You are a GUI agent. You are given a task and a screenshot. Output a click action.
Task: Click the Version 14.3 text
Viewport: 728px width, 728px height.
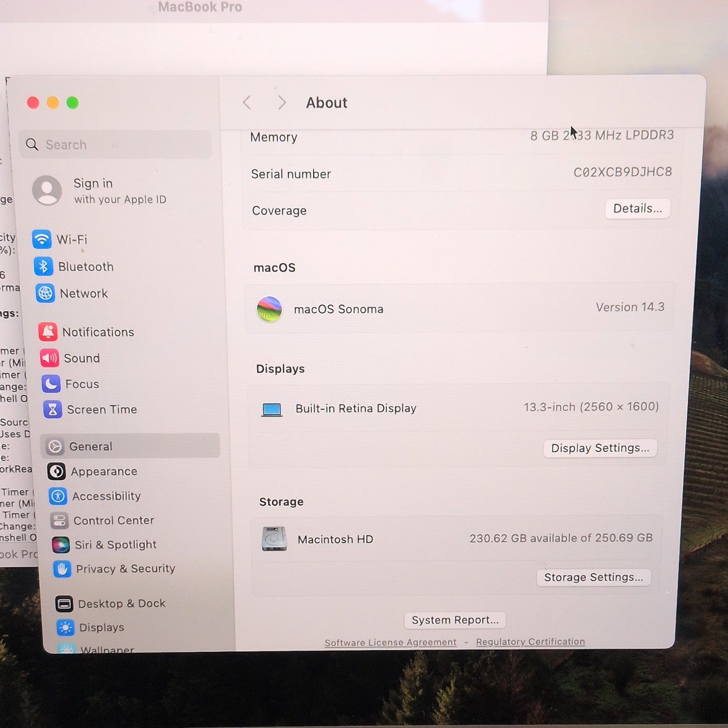(630, 307)
